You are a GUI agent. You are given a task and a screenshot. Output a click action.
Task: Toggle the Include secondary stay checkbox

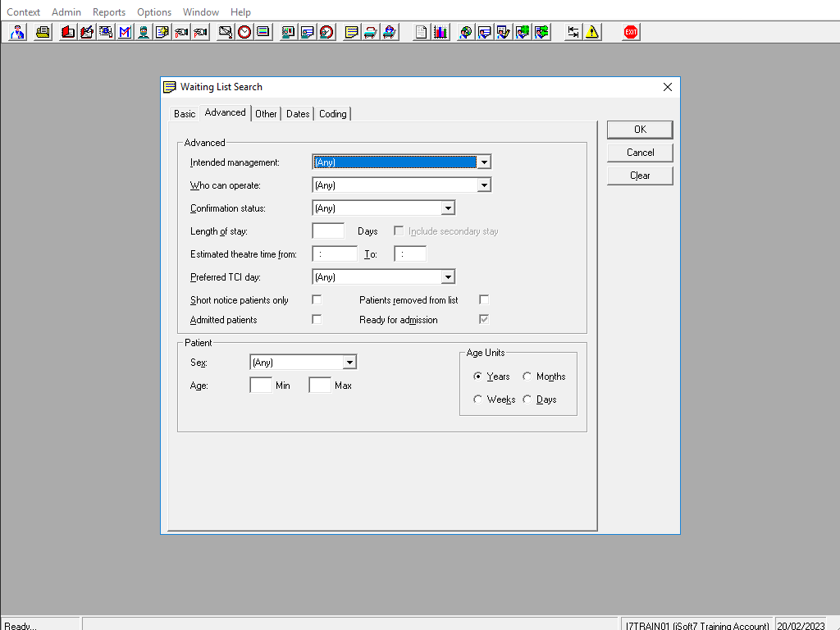click(x=399, y=231)
